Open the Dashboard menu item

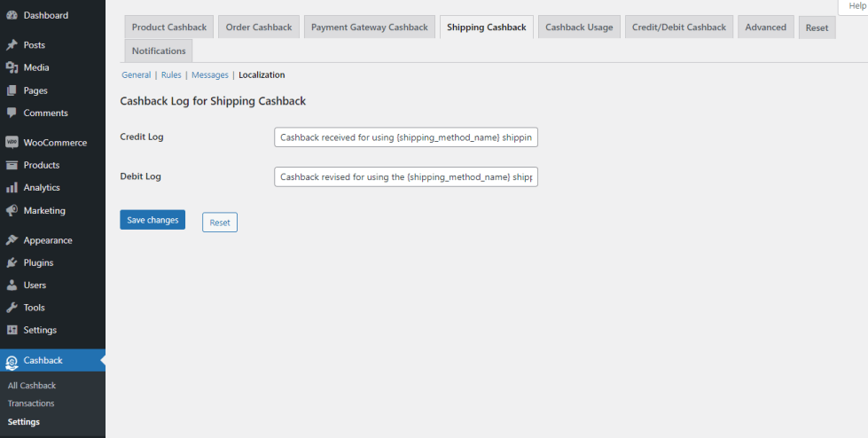pyautogui.click(x=46, y=15)
